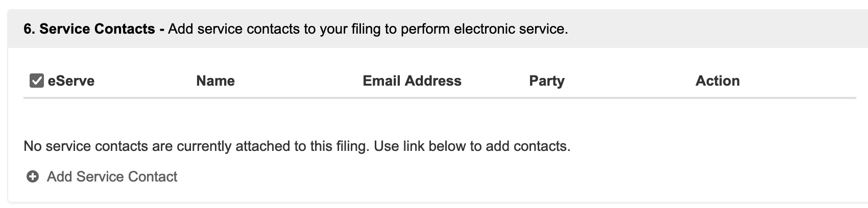
Task: Click the 'Use link below to add contacts' sentence
Action: click(x=472, y=146)
